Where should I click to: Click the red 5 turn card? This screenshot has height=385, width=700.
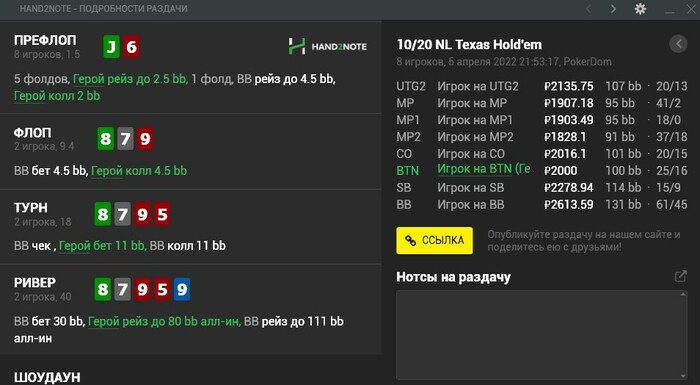(x=162, y=214)
